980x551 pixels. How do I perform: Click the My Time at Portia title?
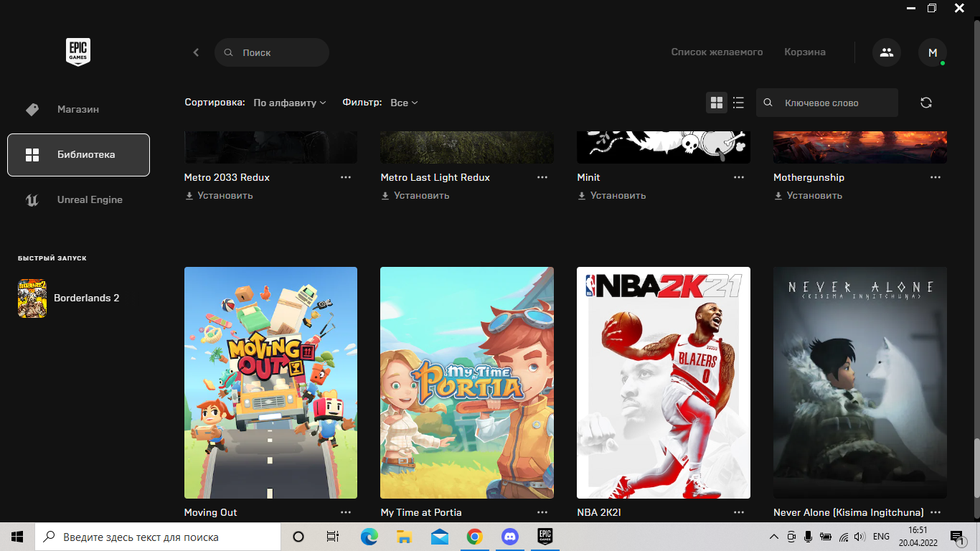[x=421, y=512]
